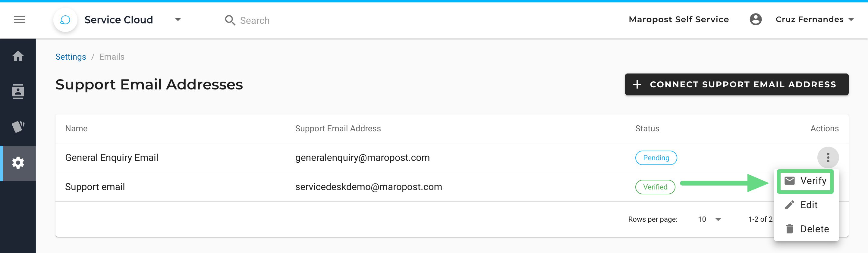The image size is (868, 253).
Task: Toggle the three-dot actions menu for General Enquiry Email
Action: (828, 158)
